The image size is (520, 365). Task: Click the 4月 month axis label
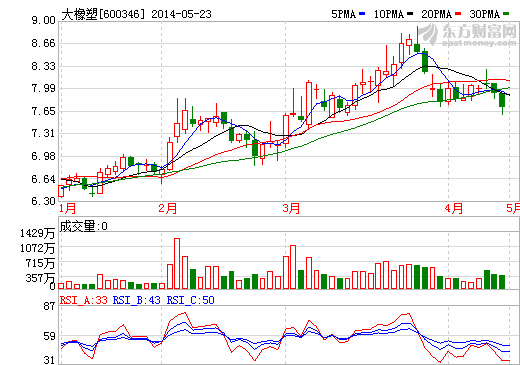tap(454, 209)
